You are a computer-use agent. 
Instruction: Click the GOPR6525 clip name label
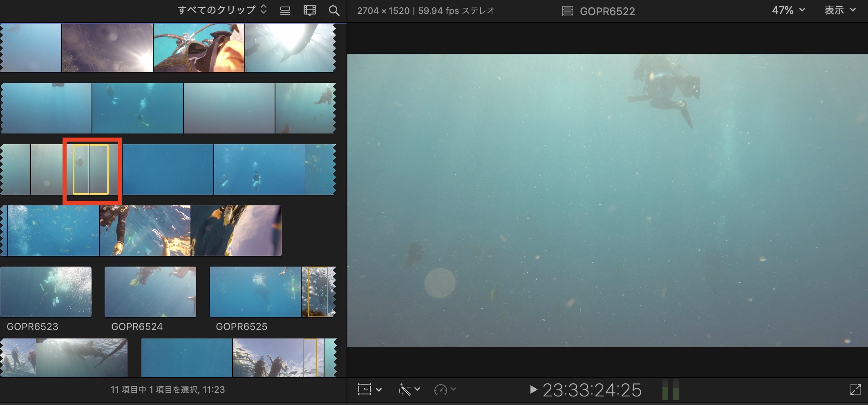[242, 327]
